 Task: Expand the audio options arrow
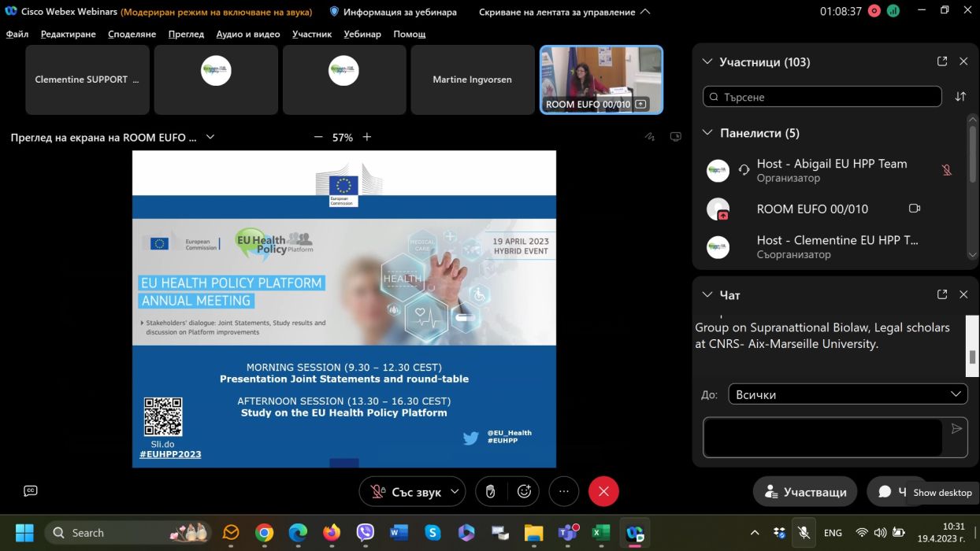[x=455, y=492]
